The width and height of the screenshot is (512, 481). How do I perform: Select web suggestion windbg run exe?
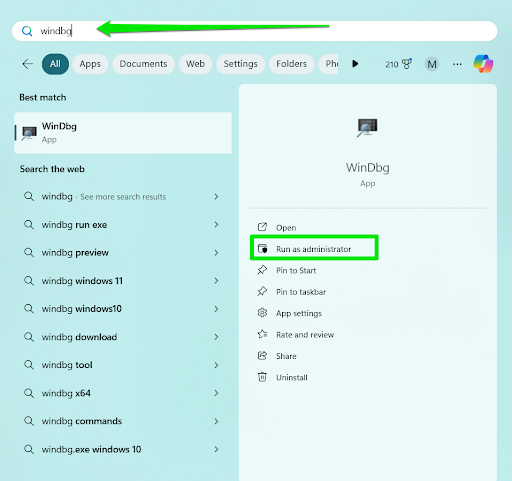tap(123, 225)
